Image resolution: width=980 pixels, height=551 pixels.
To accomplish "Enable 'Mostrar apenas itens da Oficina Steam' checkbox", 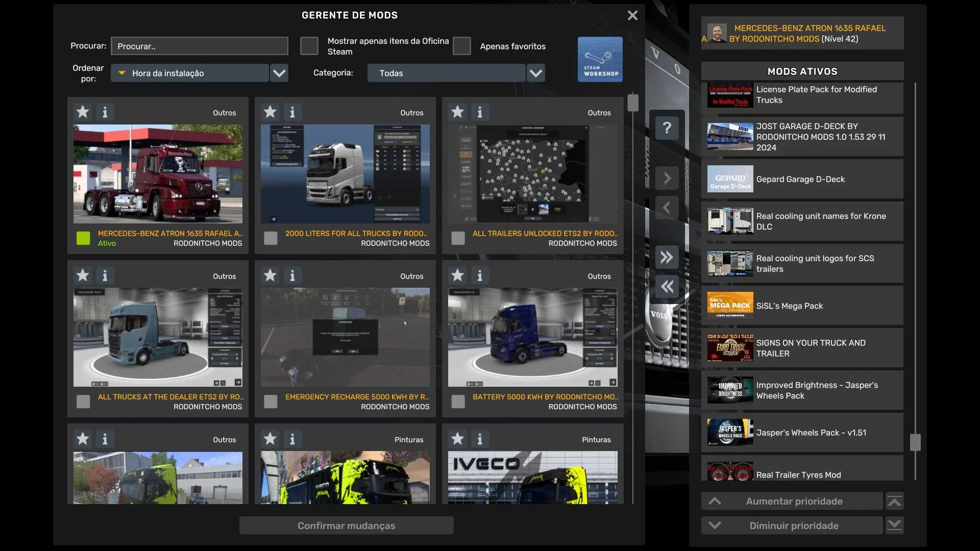I will tap(309, 46).
